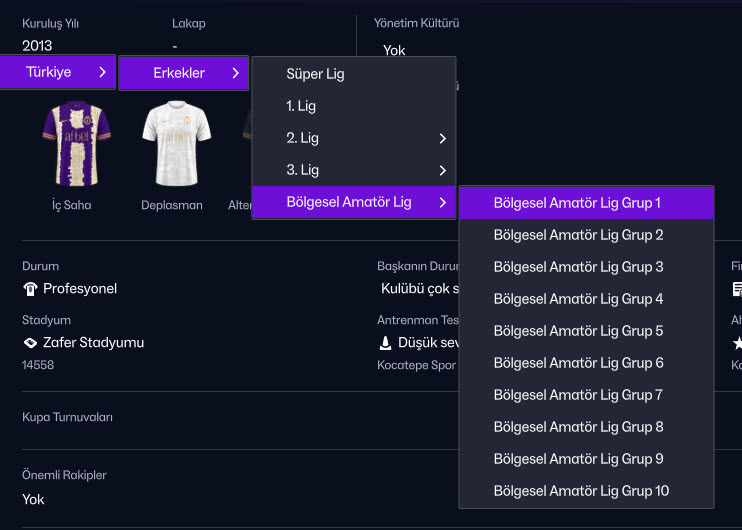Viewport: 742px width, 530px height.
Task: Expand the Türkiye submenu arrow
Action: click(x=102, y=72)
